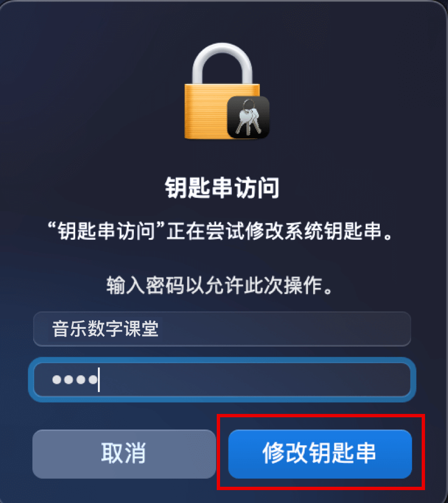Click the Keychain Access keys badge icon
Screen dimensions: 448x503
pos(249,118)
